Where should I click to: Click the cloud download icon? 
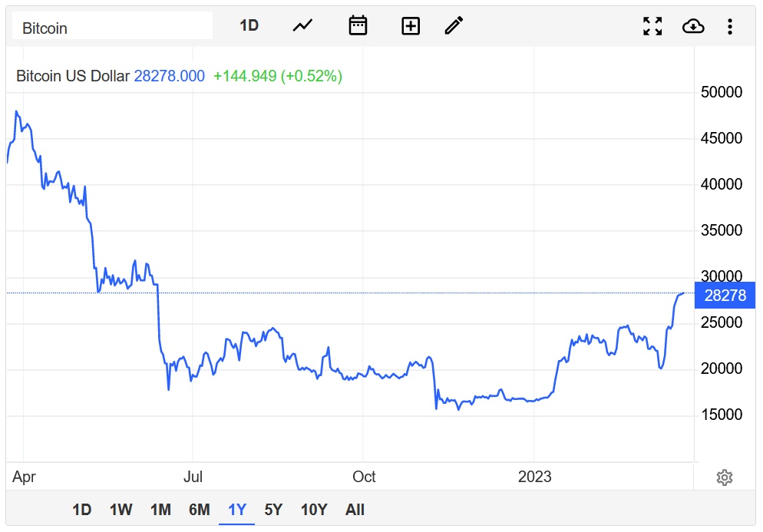click(x=692, y=26)
